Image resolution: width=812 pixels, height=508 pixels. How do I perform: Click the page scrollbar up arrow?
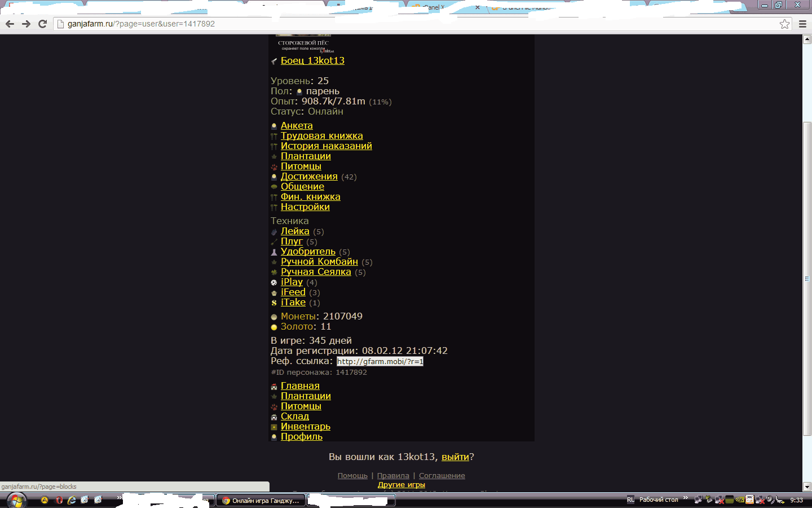coord(807,40)
